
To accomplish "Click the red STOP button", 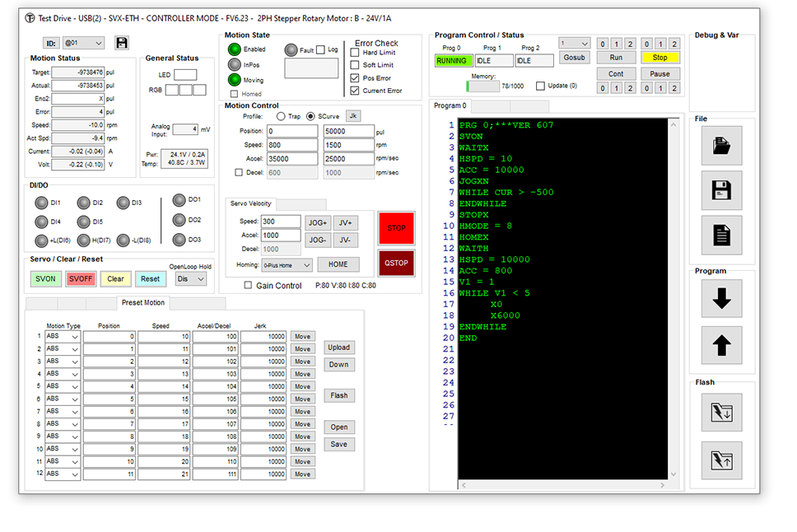I will [x=396, y=228].
